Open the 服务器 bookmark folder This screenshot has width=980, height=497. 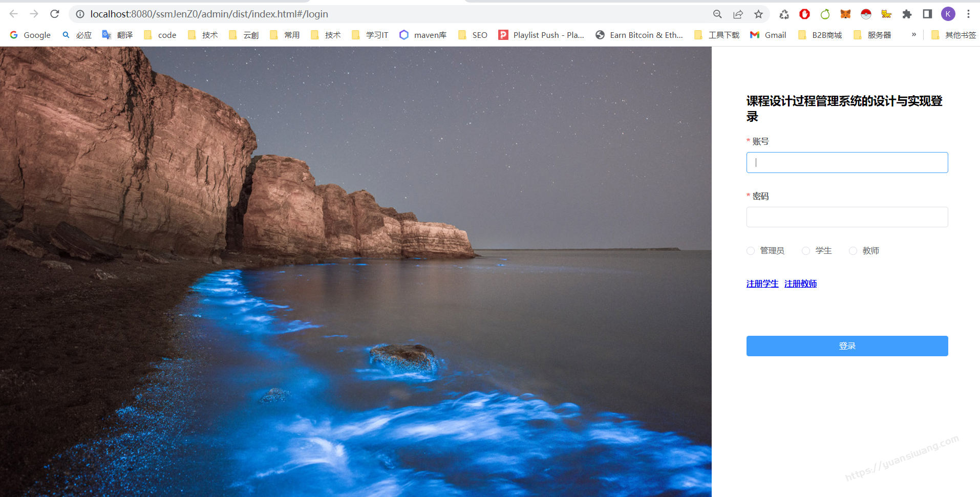pyautogui.click(x=872, y=35)
